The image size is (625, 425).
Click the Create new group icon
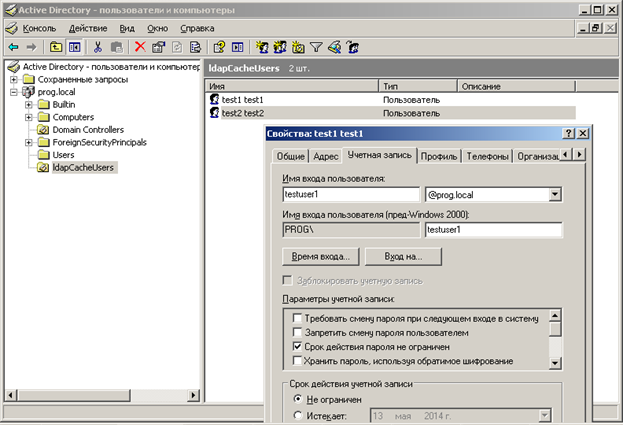(280, 47)
